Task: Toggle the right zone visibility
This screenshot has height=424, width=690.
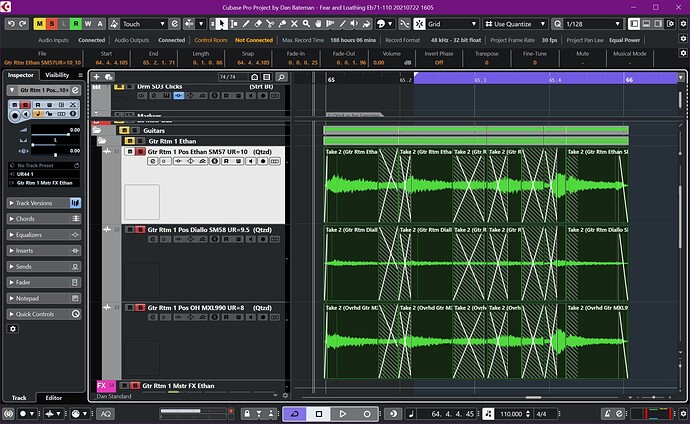Action: point(658,24)
